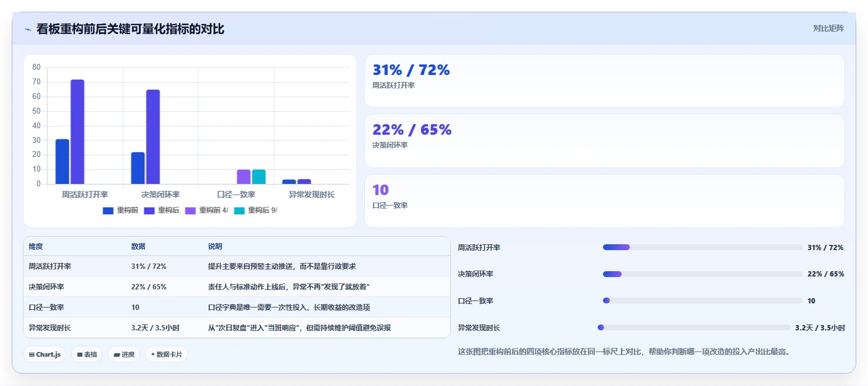Click the 表格 tag chip
Image resolution: width=868 pixels, height=386 pixels.
point(87,354)
